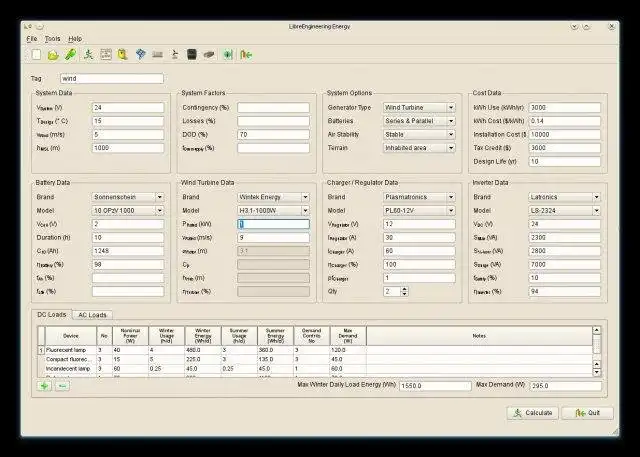
Task: Open the Inverter Brand Latronics dropdown
Action: [564, 197]
